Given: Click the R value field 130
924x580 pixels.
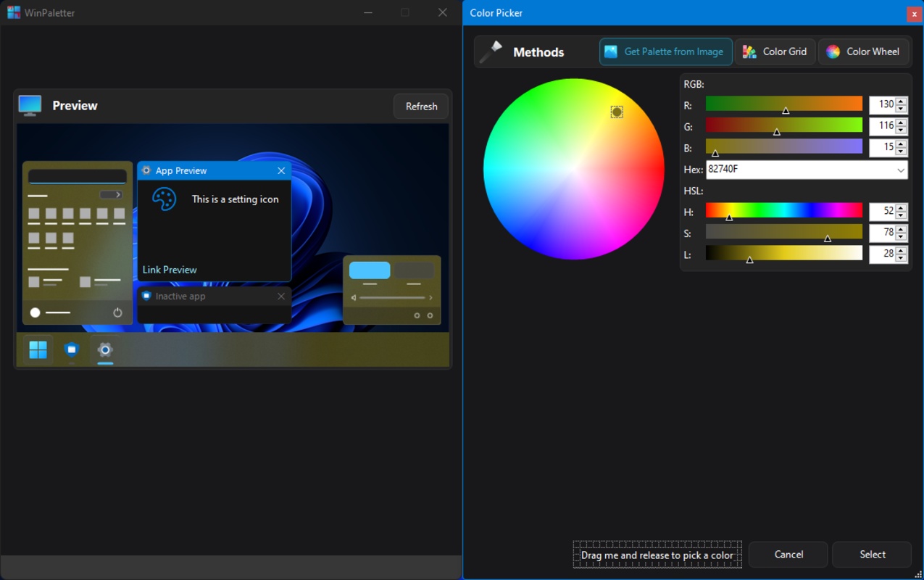Looking at the screenshot, I should (883, 104).
